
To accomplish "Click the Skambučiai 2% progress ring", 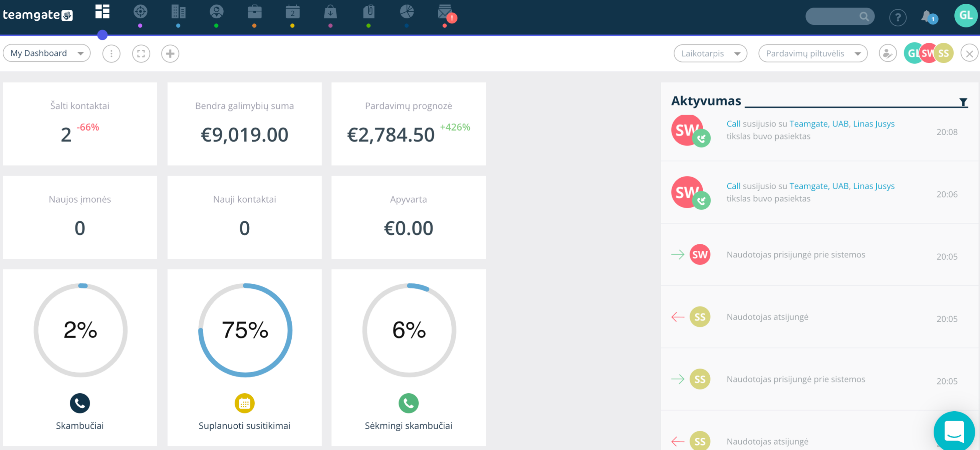I will (80, 330).
